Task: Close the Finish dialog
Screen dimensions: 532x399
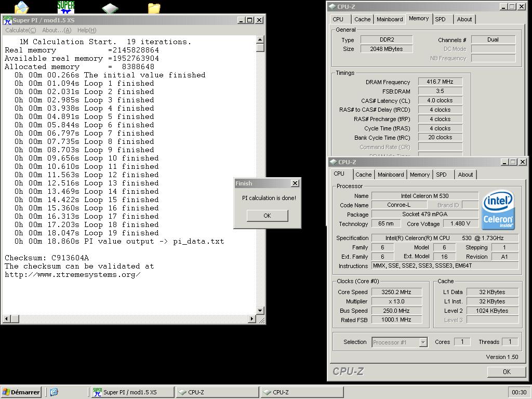Action: coord(295,183)
